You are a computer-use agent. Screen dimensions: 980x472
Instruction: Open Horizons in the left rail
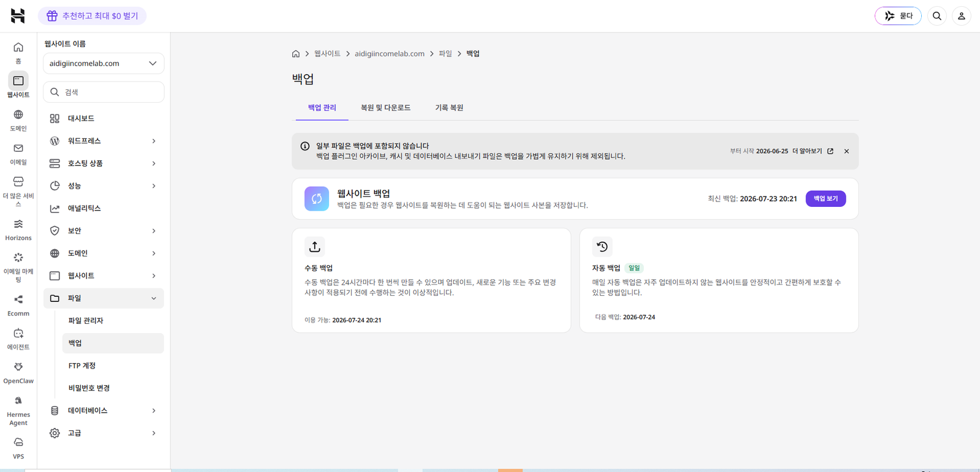pyautogui.click(x=18, y=230)
